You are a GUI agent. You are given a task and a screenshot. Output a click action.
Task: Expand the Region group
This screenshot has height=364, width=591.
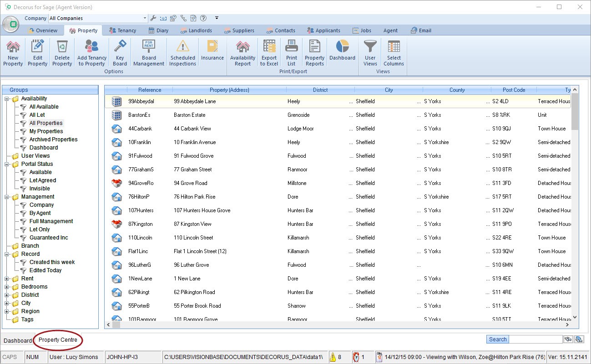coord(7,311)
